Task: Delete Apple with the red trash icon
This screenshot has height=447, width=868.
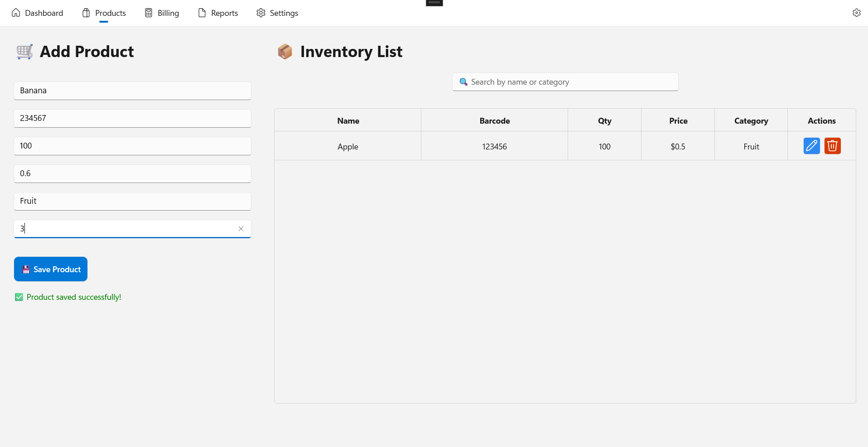Action: (832, 146)
